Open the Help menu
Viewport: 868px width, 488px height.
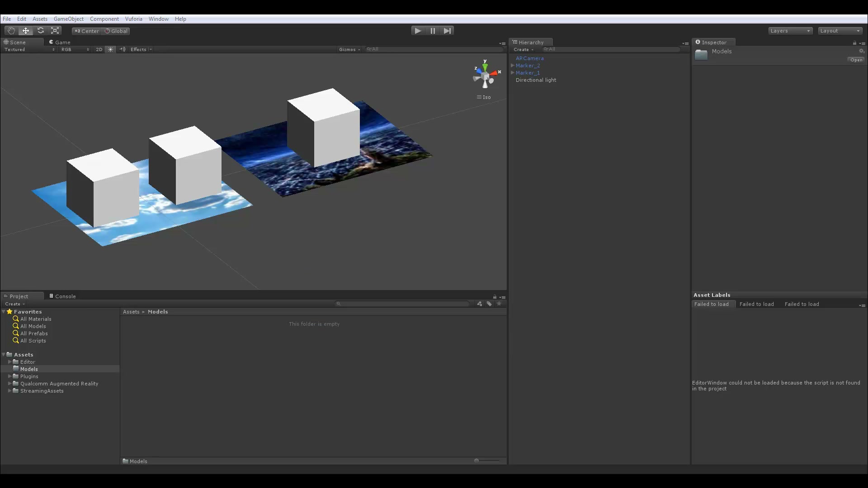click(180, 19)
